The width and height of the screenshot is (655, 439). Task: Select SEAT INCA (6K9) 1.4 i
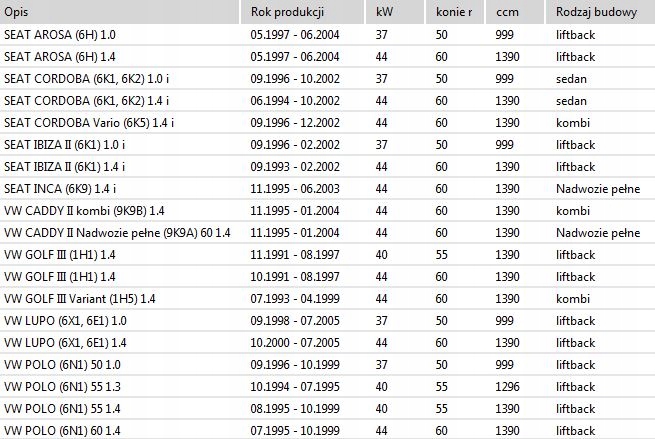328,189
